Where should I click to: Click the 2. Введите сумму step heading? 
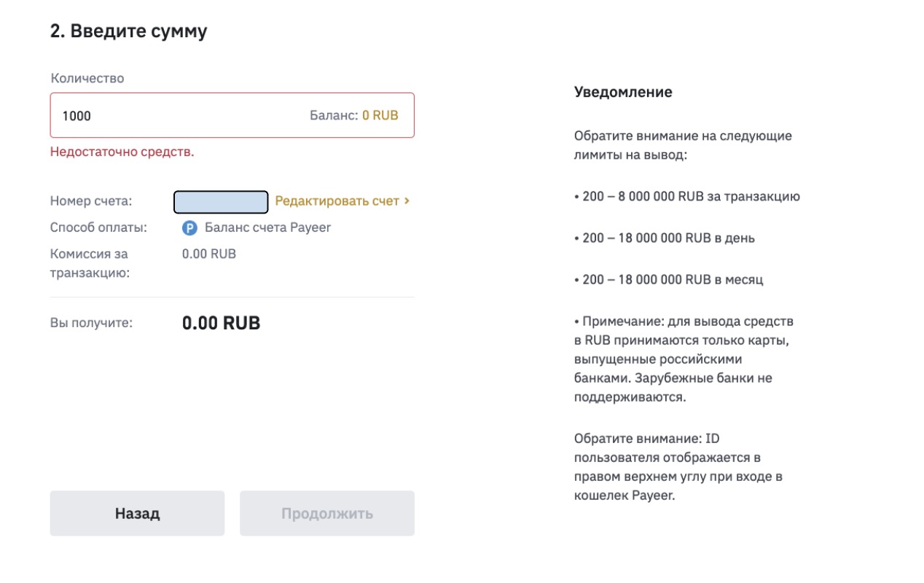[128, 31]
